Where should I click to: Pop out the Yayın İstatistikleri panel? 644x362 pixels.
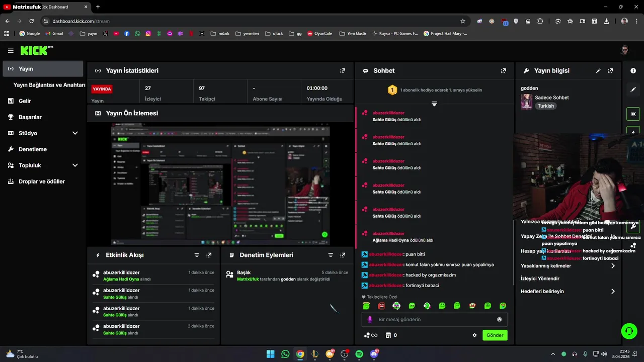tap(343, 71)
